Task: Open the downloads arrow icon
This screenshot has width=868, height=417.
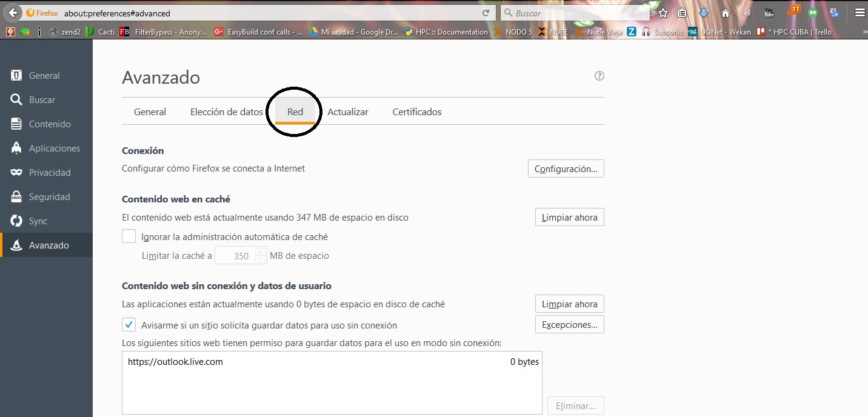Action: coord(704,13)
